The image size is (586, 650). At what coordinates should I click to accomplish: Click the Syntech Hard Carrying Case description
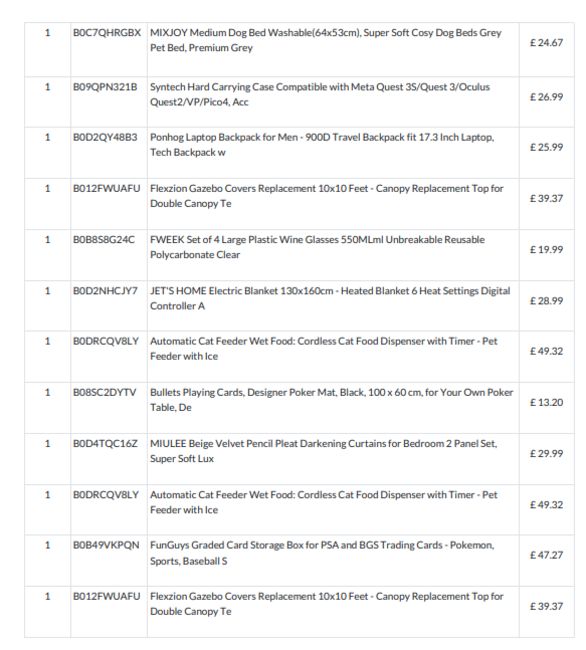pos(320,95)
